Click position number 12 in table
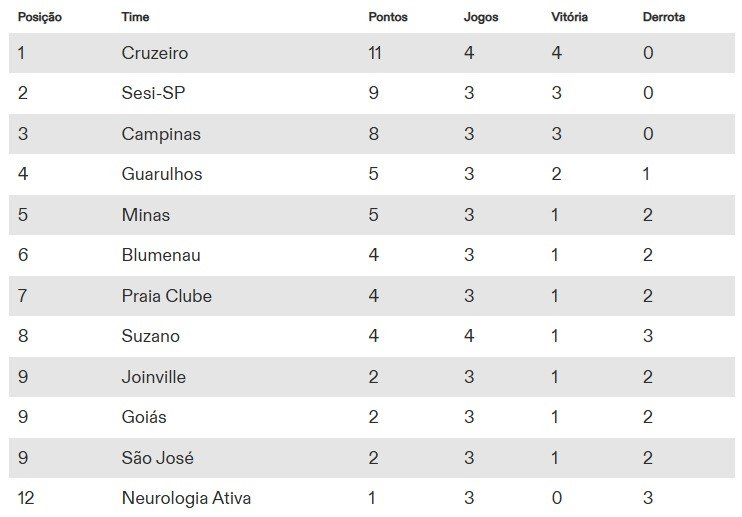This screenshot has height=517, width=742. click(26, 498)
